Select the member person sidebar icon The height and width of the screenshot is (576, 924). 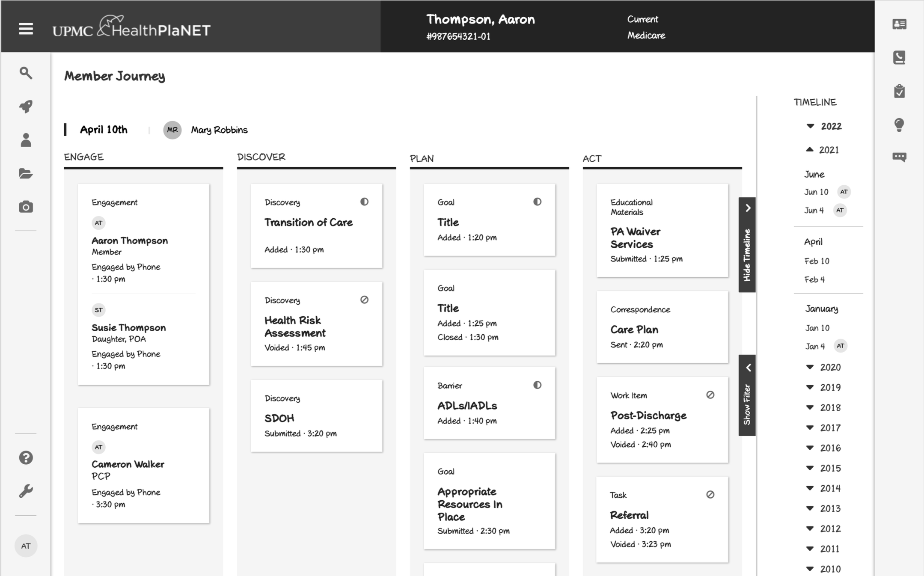(26, 140)
